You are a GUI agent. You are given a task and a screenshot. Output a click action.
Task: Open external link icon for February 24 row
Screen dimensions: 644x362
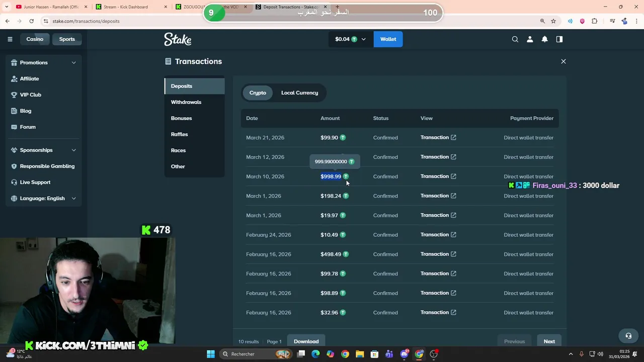pyautogui.click(x=453, y=235)
